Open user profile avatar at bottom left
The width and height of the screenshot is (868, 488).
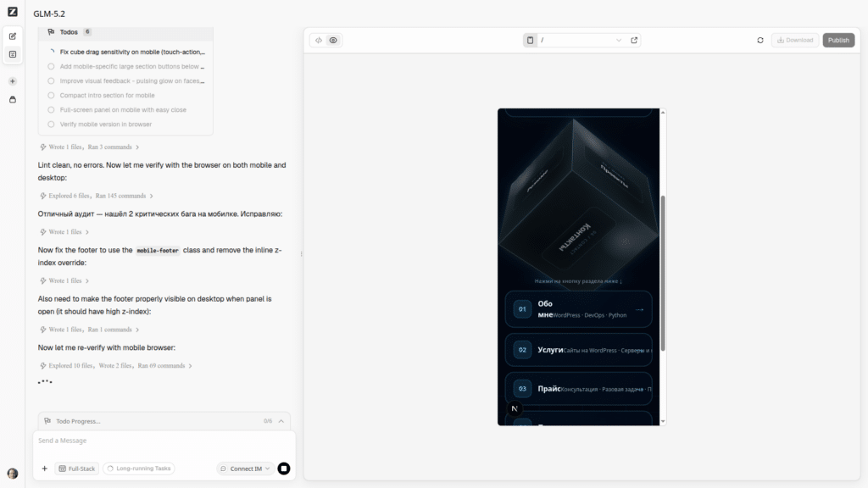coord(12,473)
